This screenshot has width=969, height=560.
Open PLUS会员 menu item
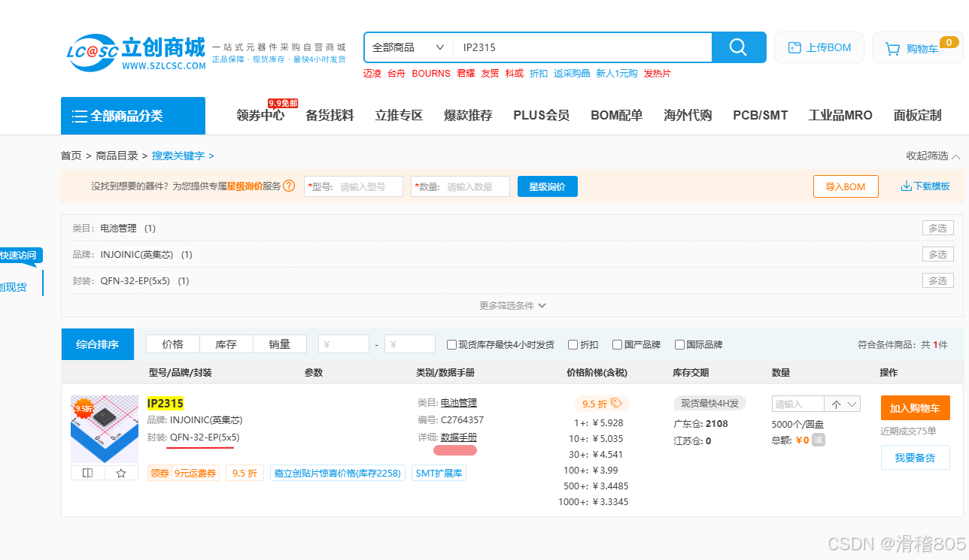(541, 115)
